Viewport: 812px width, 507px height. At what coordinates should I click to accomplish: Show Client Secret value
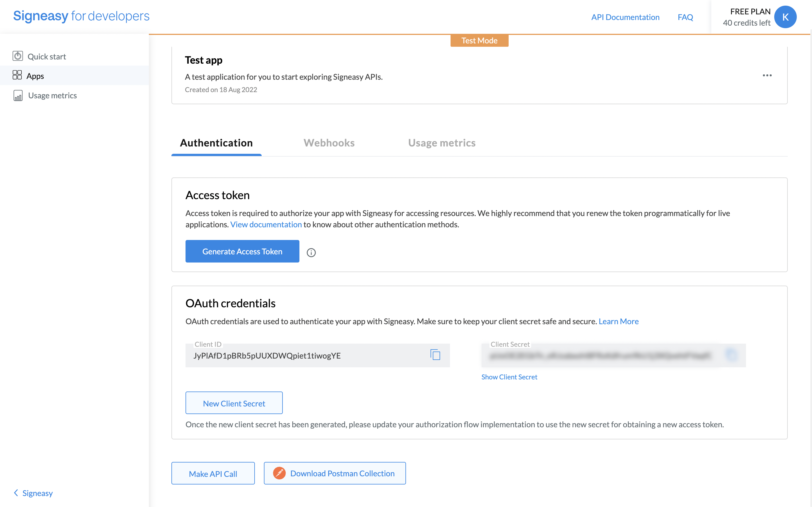[509, 377]
